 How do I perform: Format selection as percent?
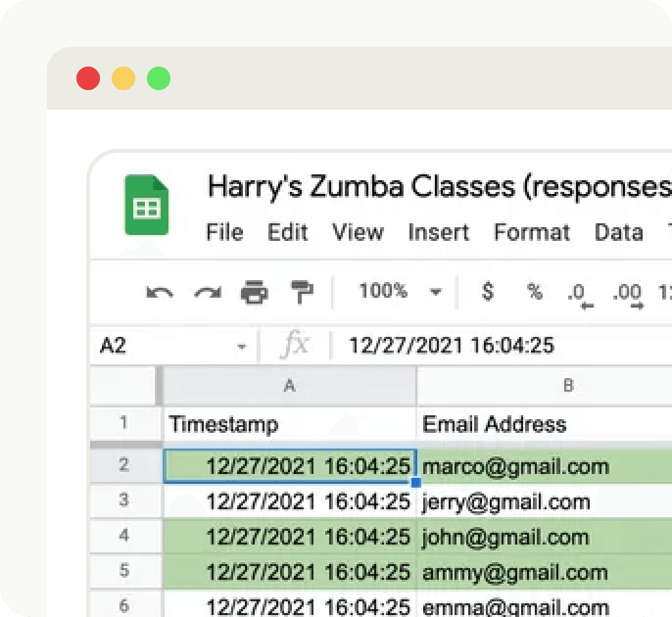[534, 293]
